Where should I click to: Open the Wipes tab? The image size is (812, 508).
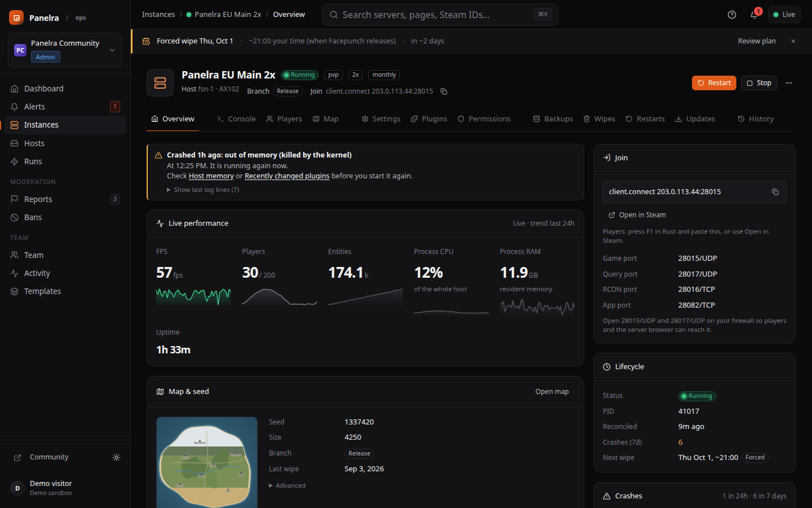[599, 119]
